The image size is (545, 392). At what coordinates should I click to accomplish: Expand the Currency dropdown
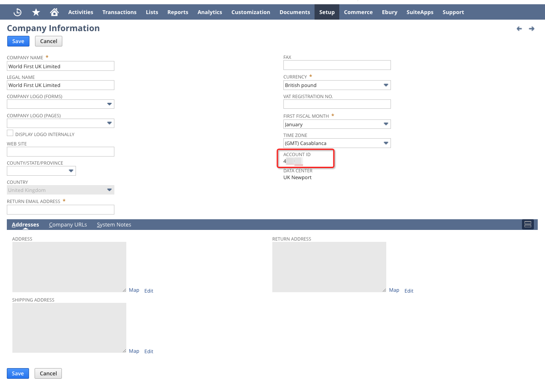pyautogui.click(x=386, y=85)
